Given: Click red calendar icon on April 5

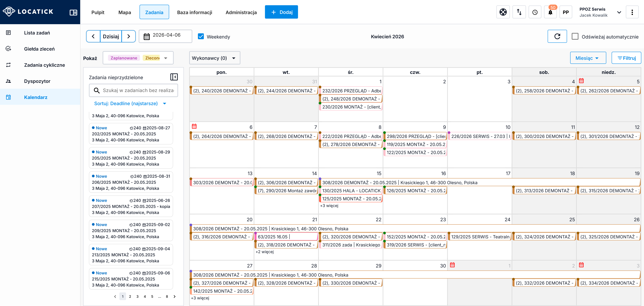Looking at the screenshot, I should pos(582,81).
